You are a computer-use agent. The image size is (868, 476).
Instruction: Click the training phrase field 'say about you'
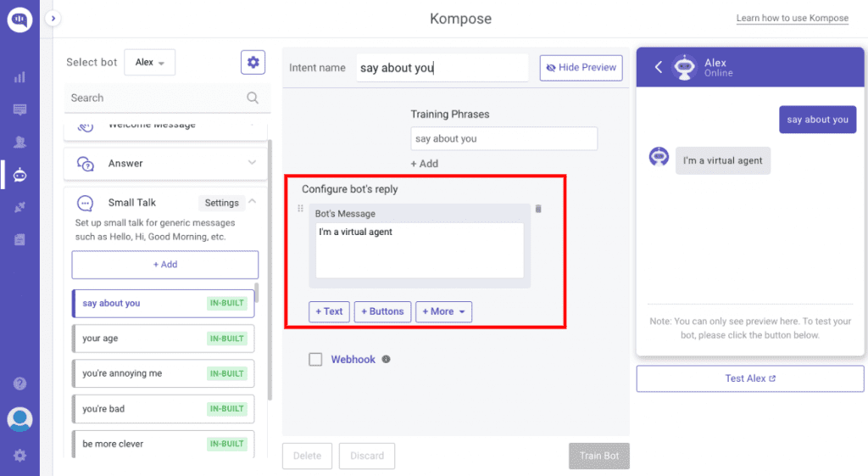(504, 138)
